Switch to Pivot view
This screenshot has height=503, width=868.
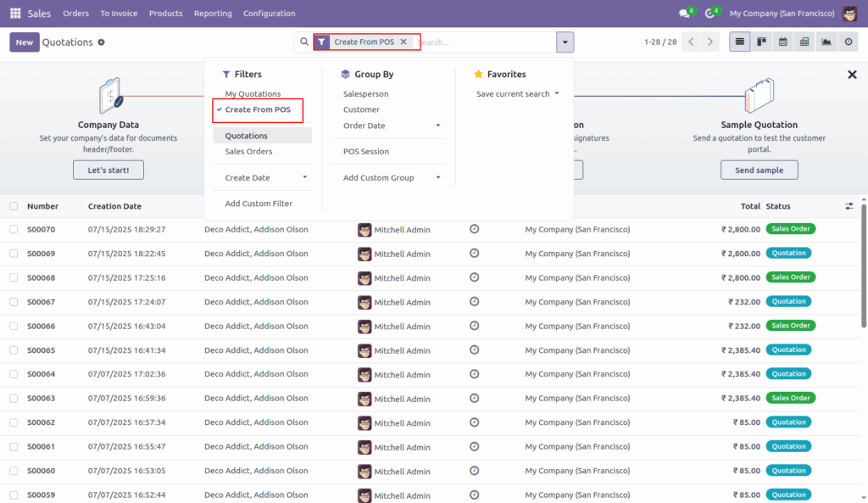tap(804, 41)
